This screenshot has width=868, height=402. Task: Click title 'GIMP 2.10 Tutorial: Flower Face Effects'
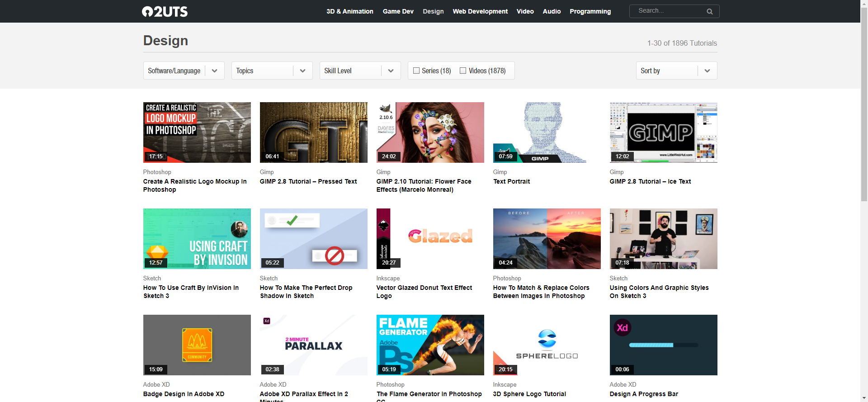click(424, 185)
